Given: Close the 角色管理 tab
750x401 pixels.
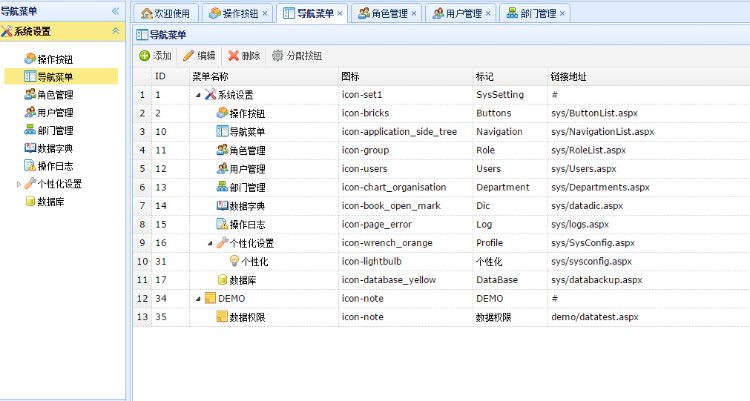Looking at the screenshot, I should 414,13.
